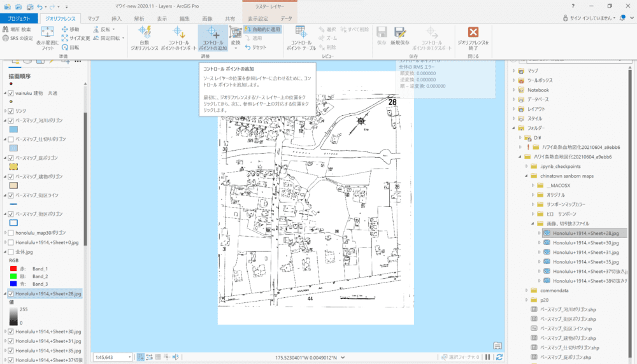Viewport: 637px width, 364px height.
Task: Open the プロジェクト (Project) tab
Action: (18, 18)
